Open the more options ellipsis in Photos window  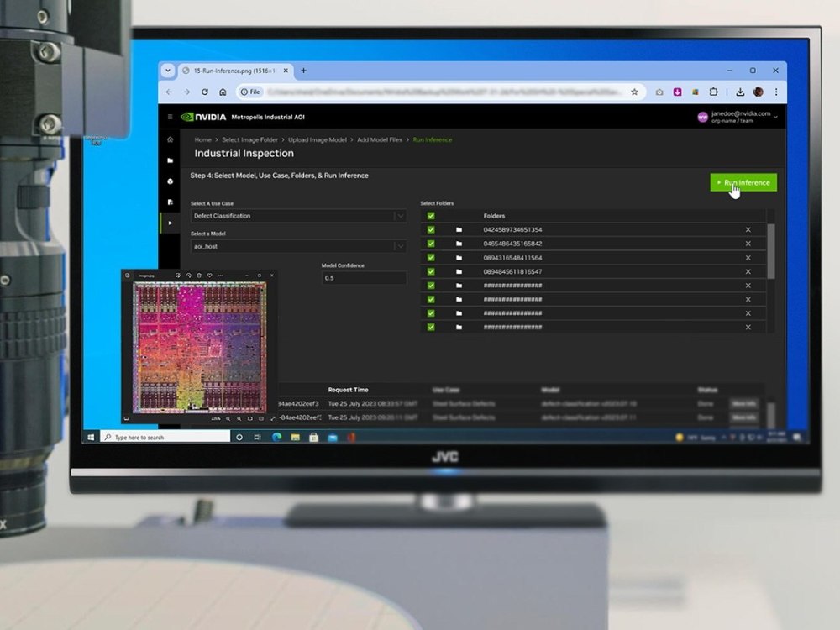tap(221, 276)
